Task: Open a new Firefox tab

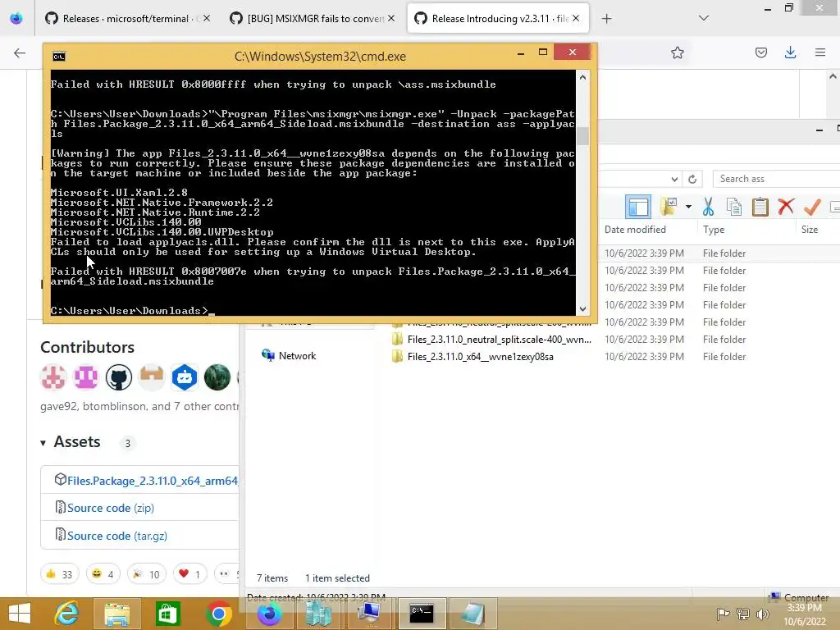Action: pos(606,19)
